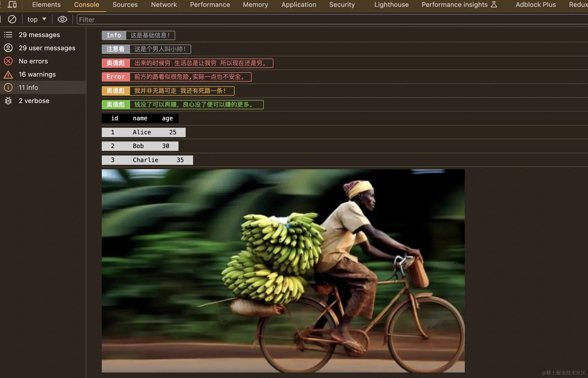Select the '29 messages' list icon in sidebar
This screenshot has width=588, height=378.
8,35
